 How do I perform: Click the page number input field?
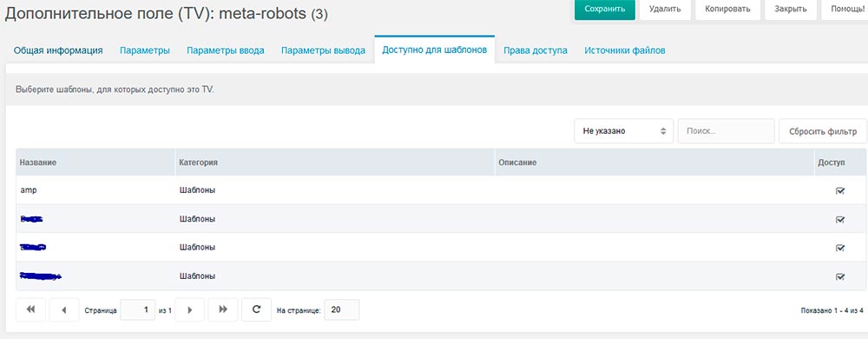(138, 309)
